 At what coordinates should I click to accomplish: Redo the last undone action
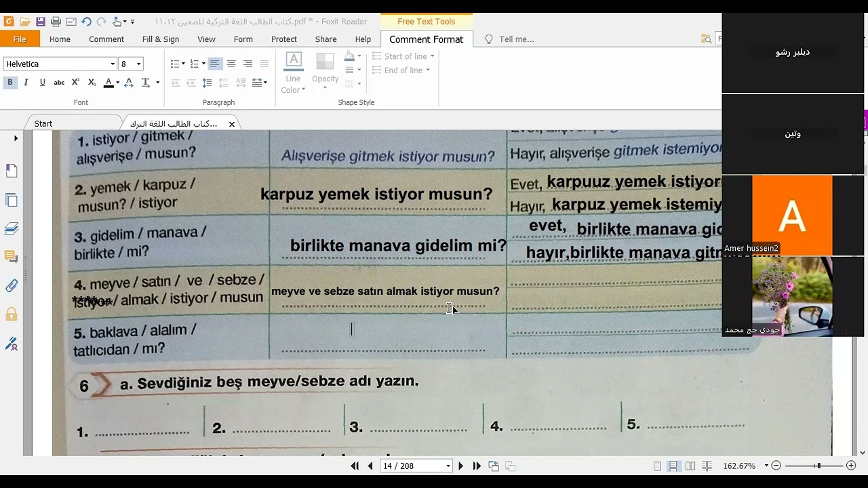coord(101,22)
